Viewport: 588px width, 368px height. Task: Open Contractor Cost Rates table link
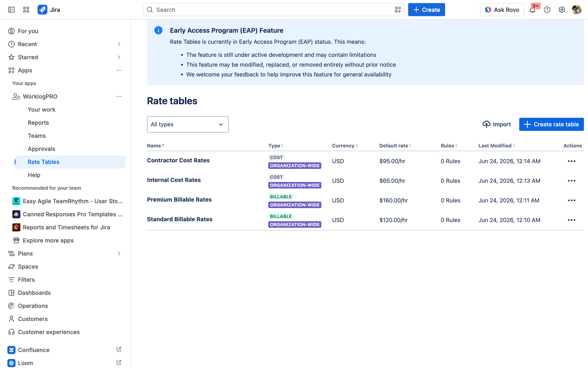pos(178,160)
